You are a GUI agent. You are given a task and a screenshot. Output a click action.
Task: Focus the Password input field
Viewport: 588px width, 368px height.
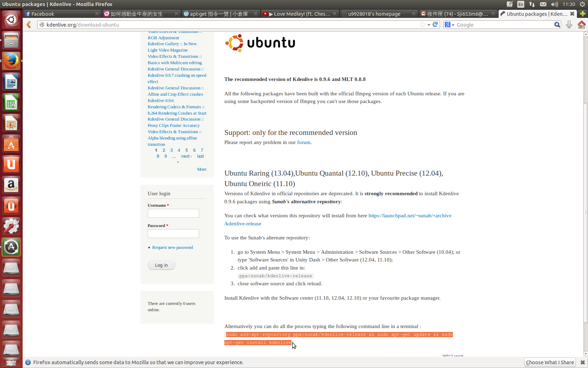pyautogui.click(x=173, y=234)
